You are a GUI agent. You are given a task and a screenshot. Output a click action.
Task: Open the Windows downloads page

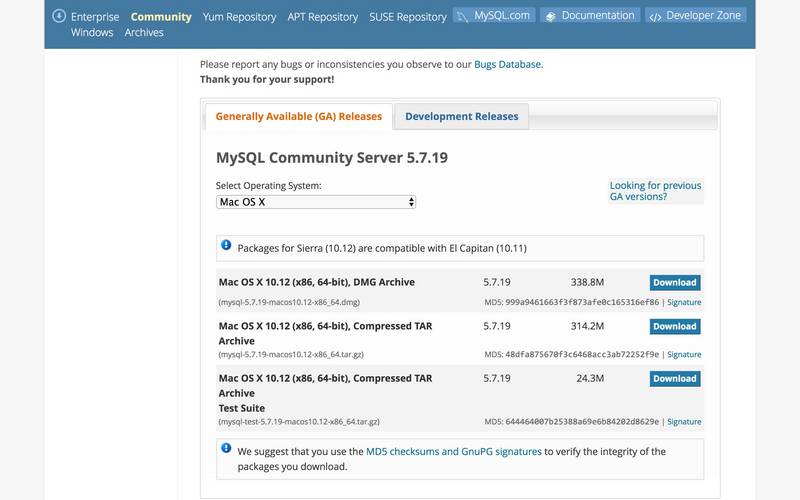pos(92,32)
